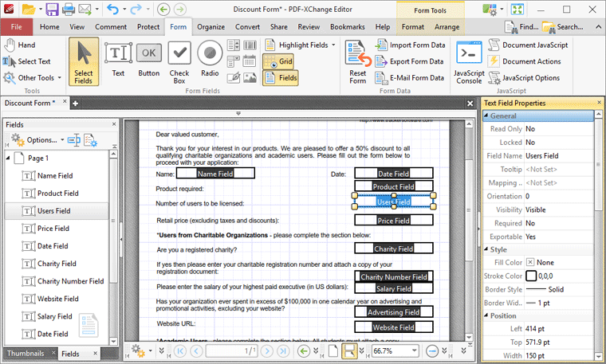The image size is (606, 364).
Task: Edit the Field Name value Users Field
Action: pos(558,156)
